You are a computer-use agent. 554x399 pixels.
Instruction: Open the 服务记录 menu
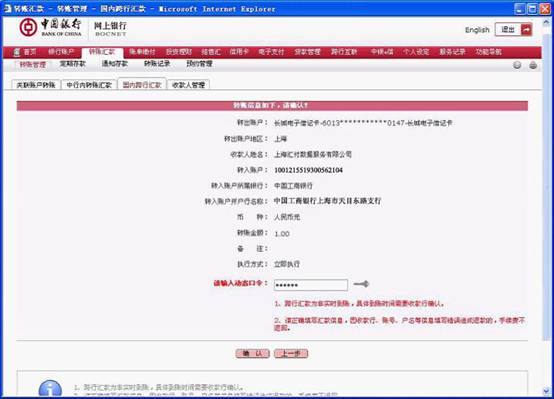click(x=453, y=52)
